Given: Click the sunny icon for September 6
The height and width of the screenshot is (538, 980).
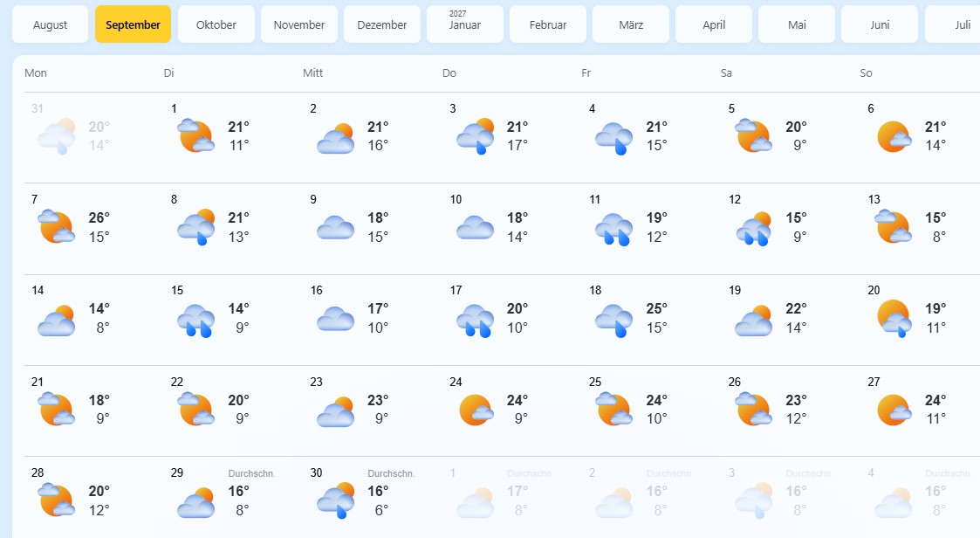Looking at the screenshot, I should [x=894, y=136].
